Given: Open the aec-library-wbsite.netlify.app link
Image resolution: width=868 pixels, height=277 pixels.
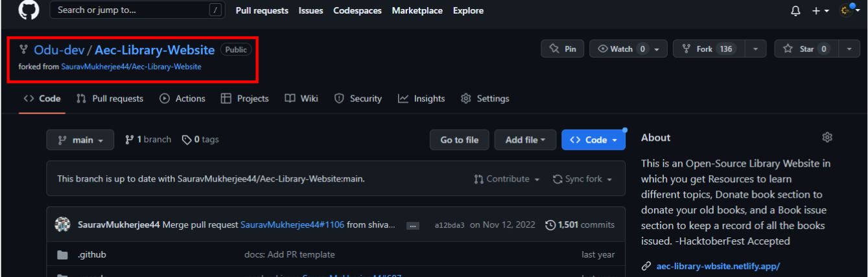Looking at the screenshot, I should (718, 266).
